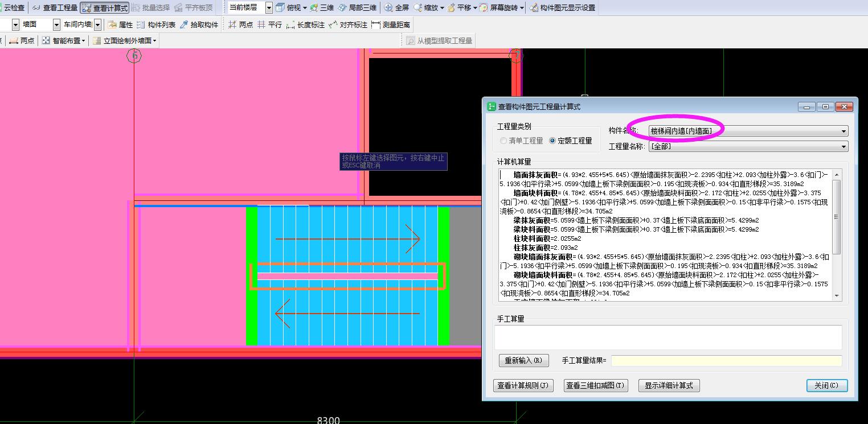Viewport: 868px width, 424px height.
Task: Click the 平齐板顶 align slab top tool
Action: pos(193,7)
